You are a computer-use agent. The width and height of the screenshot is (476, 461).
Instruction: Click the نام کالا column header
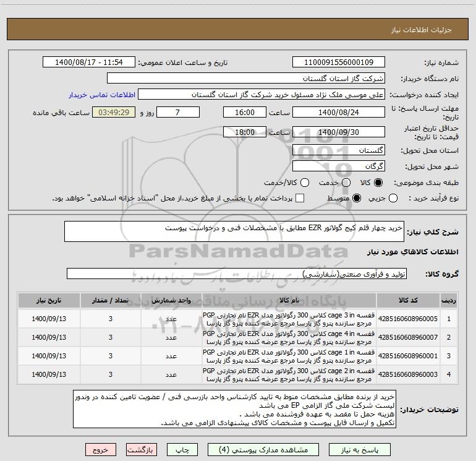[x=289, y=300]
